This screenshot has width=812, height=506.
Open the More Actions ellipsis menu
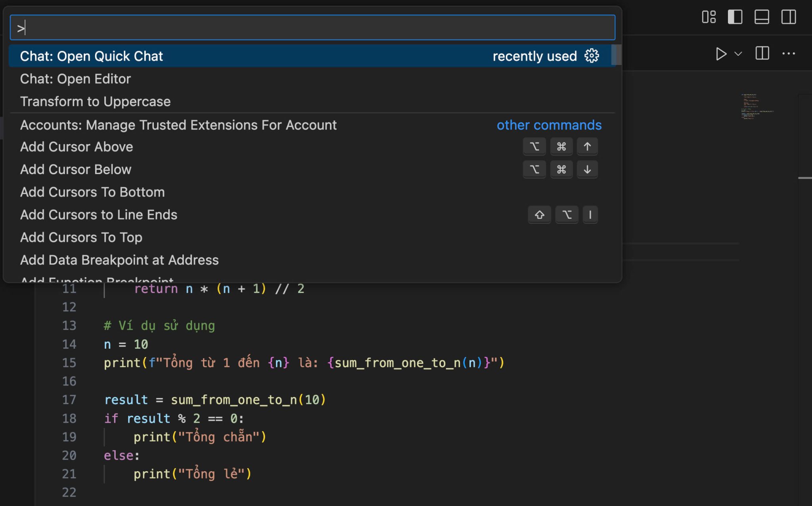point(789,54)
